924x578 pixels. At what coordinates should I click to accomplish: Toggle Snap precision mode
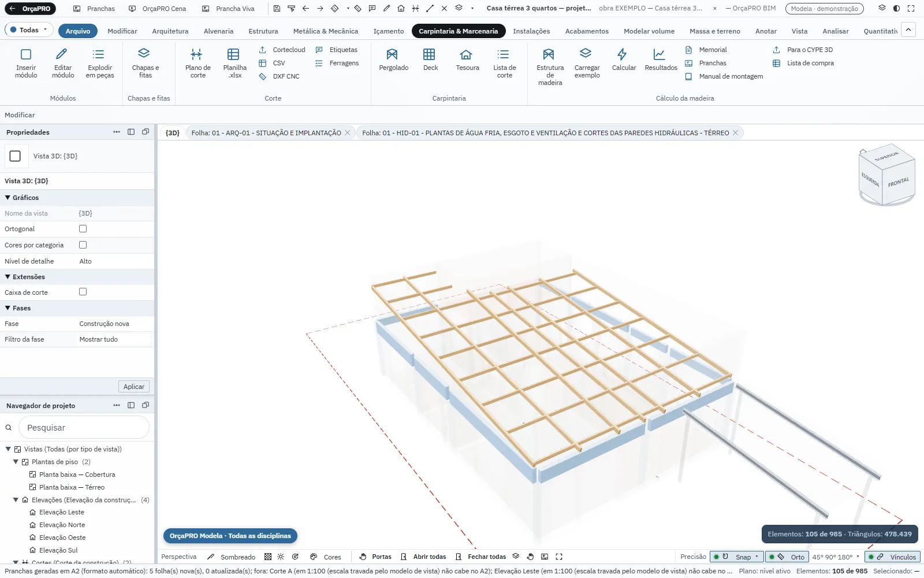(736, 557)
